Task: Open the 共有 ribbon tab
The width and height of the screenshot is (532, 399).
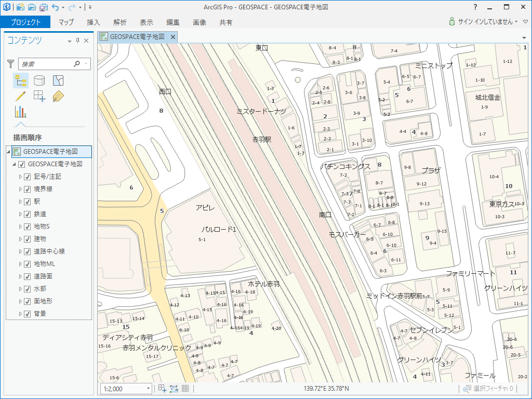Action: (225, 22)
